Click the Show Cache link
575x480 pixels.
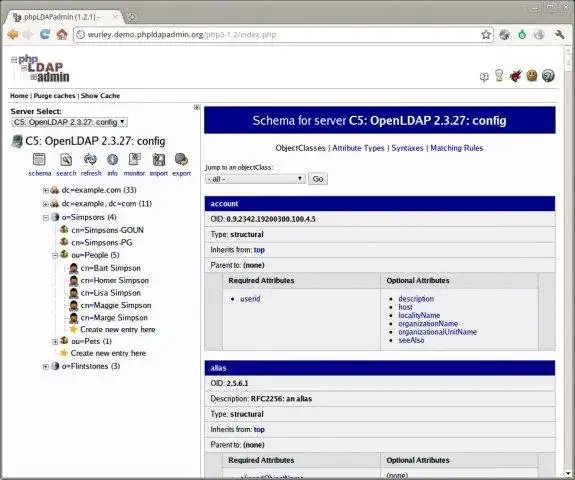tap(100, 96)
